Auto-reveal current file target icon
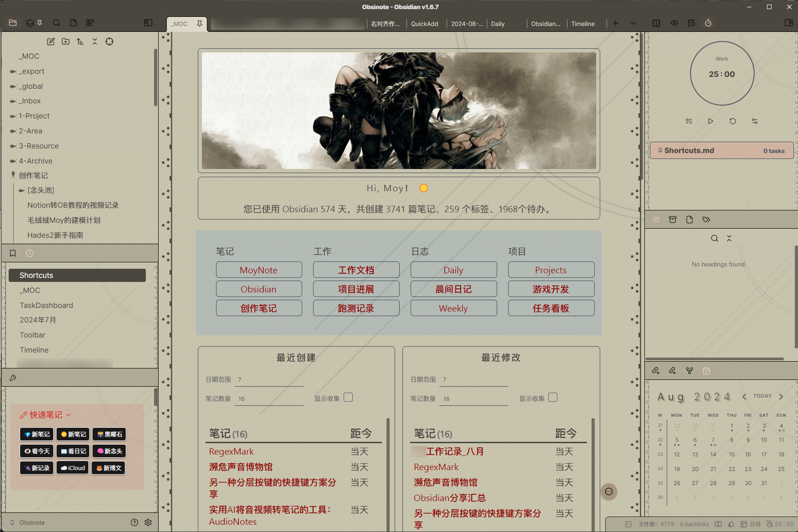Screen dimensions: 798x532 pos(109,41)
